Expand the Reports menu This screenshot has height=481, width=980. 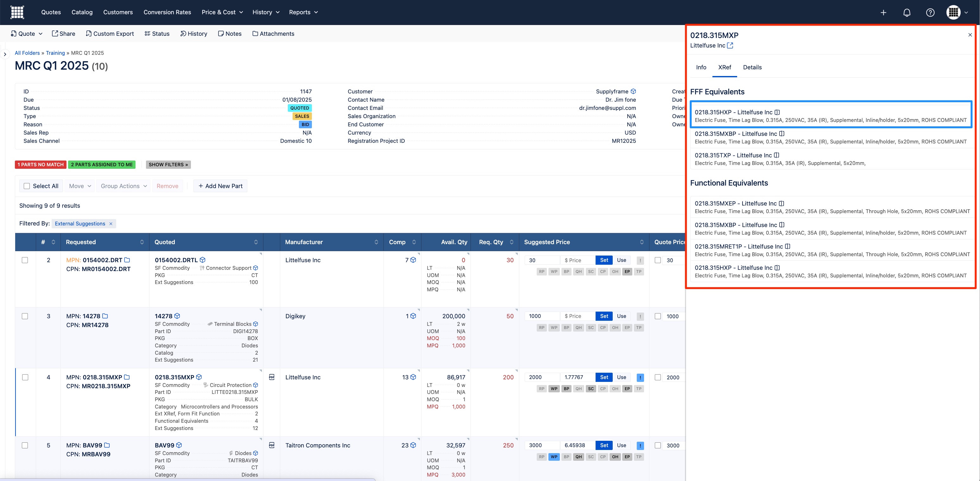click(303, 12)
